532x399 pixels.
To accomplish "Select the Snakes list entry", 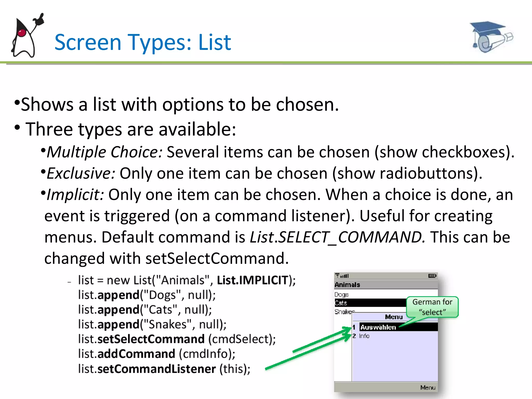I will click(344, 312).
